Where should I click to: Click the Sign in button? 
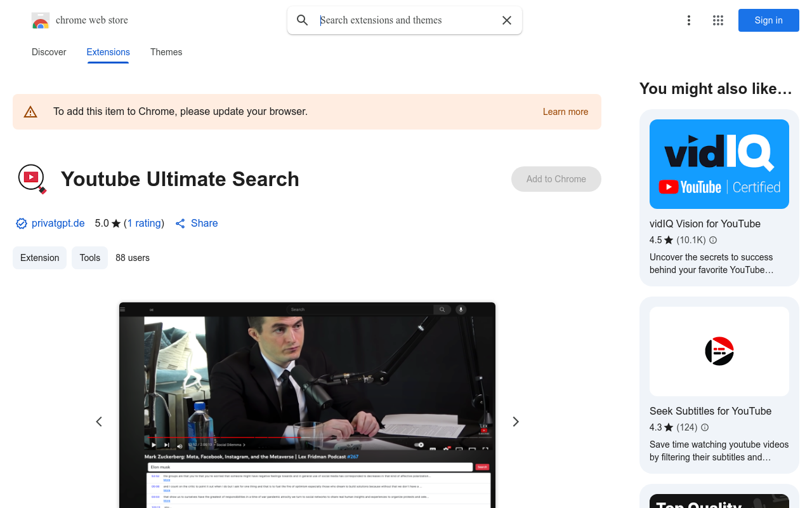[769, 20]
